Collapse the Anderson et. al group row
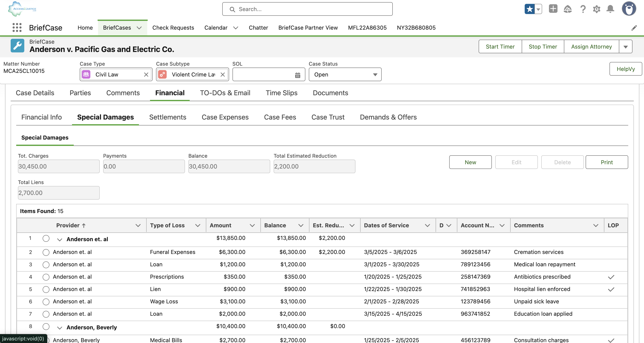 (59, 239)
